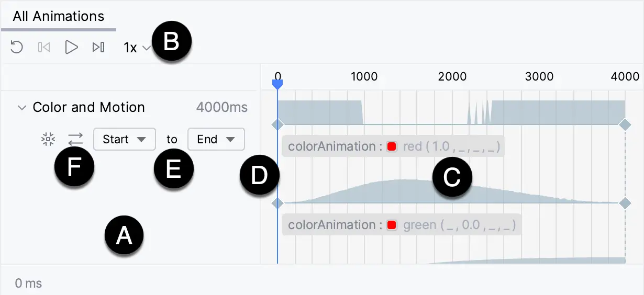Click the red color swatch in the red colorAnimation label
Viewport: 644px width, 295px height.
point(392,147)
